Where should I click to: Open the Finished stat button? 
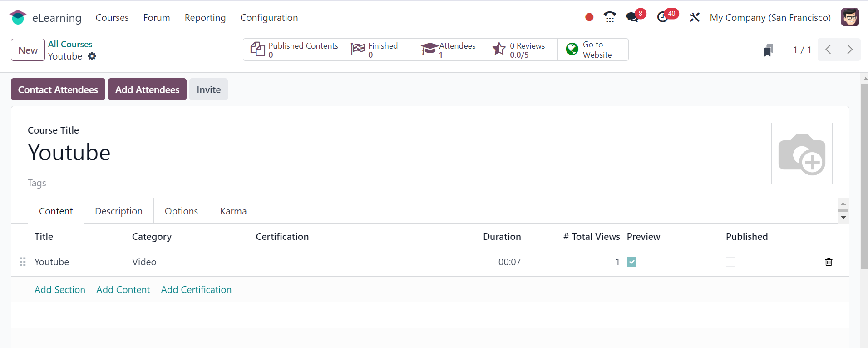pyautogui.click(x=380, y=50)
